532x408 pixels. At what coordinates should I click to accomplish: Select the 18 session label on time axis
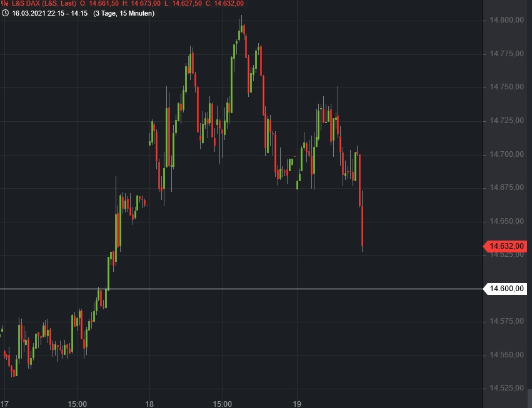[150, 404]
